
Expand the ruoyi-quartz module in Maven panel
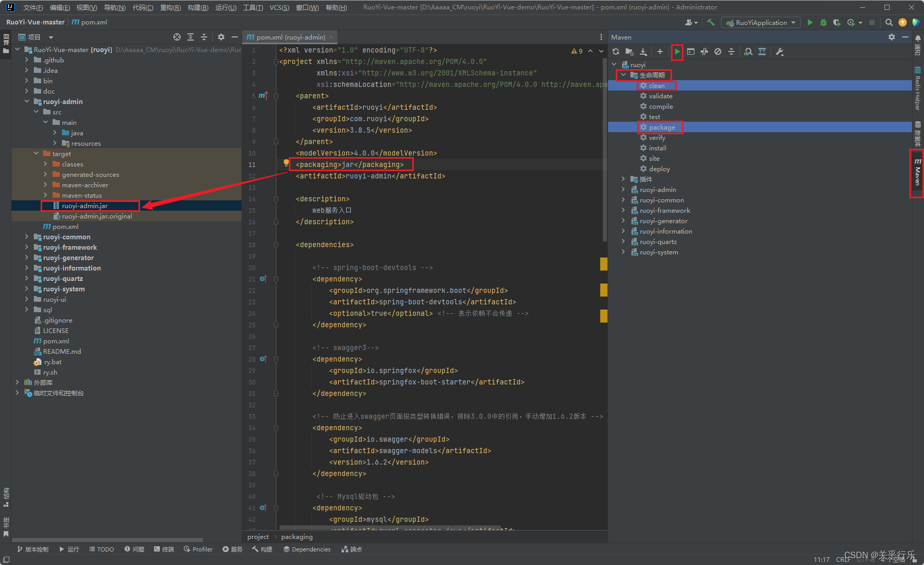(623, 241)
